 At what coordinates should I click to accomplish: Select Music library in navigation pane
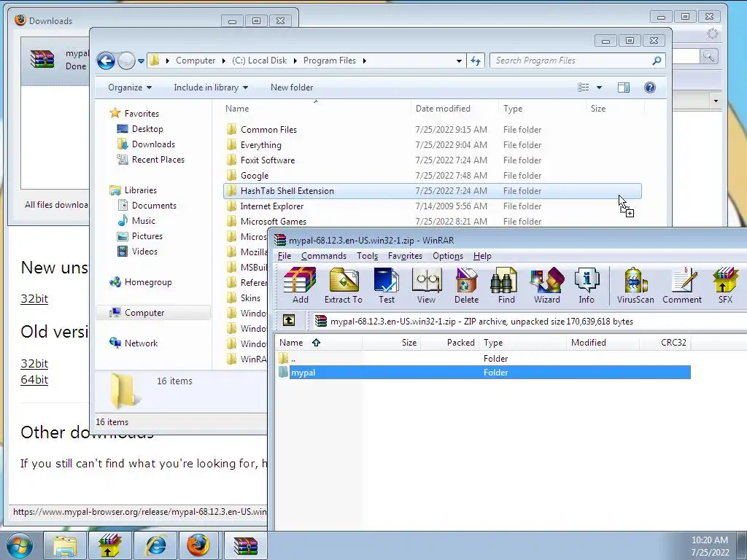[143, 220]
